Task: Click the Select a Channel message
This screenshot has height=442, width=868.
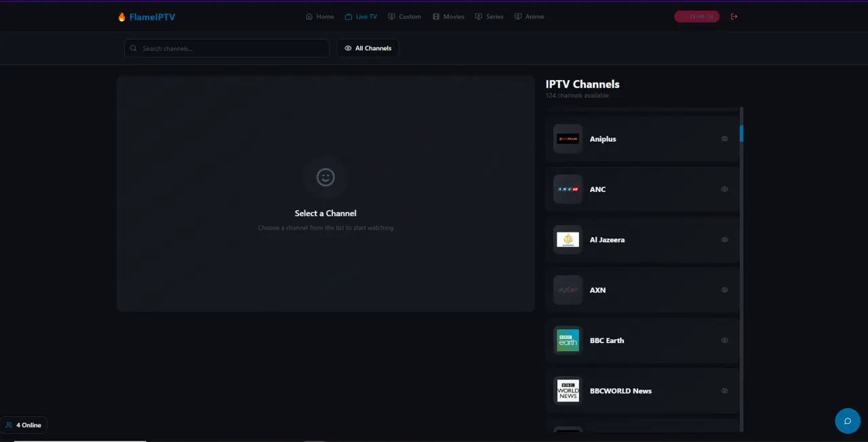Action: pos(325,213)
